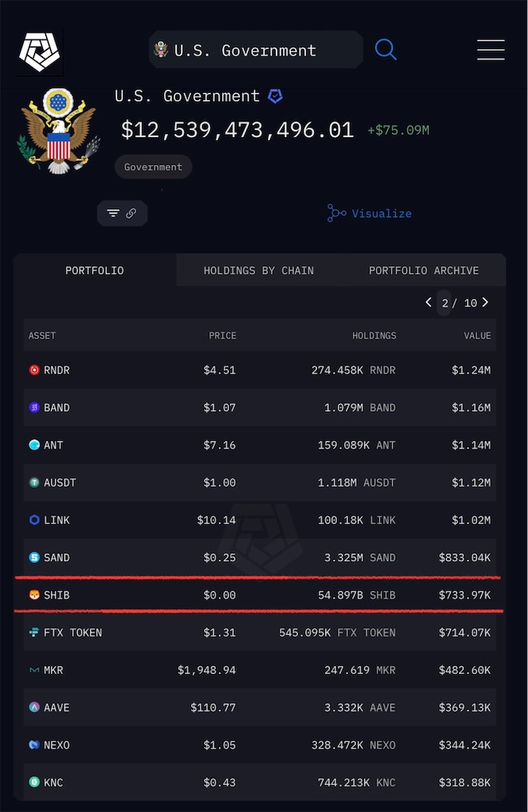
Task: Click the LINK token icon
Action: pos(34,520)
